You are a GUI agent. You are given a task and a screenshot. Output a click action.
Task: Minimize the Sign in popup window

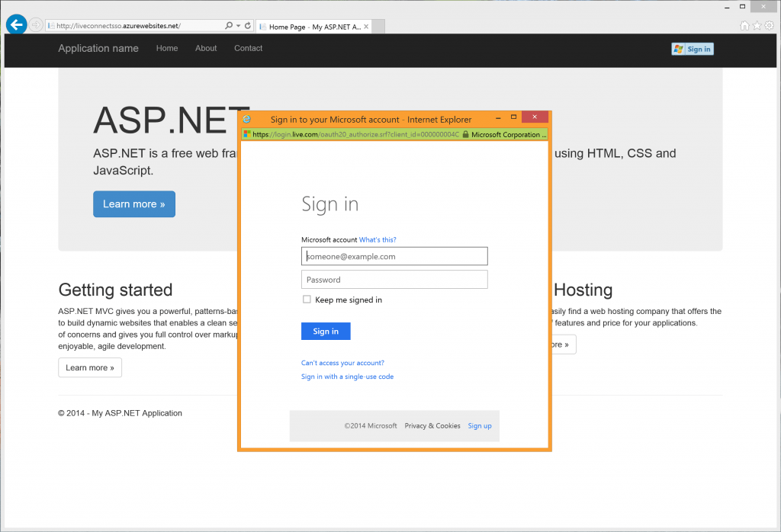tap(498, 117)
